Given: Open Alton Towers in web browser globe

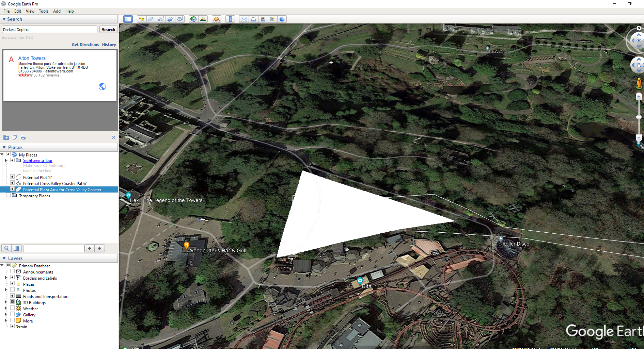Looking at the screenshot, I should tap(102, 86).
